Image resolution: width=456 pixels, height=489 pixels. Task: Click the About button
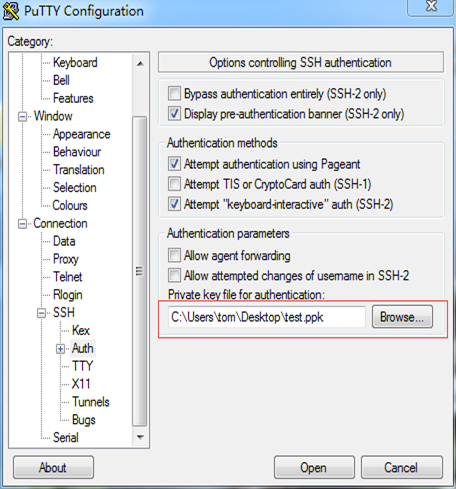53,468
